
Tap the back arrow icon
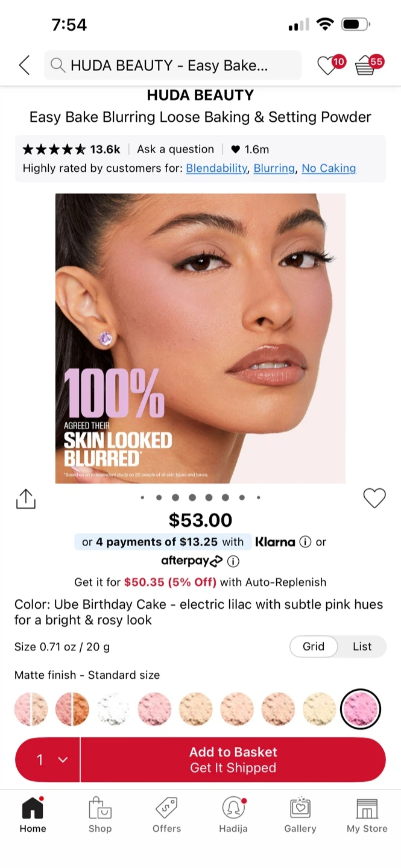pos(24,65)
